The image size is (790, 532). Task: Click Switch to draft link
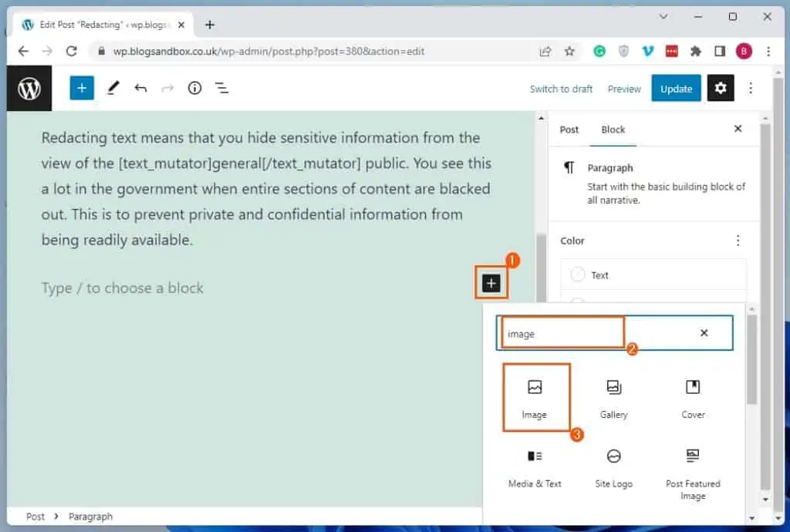coord(561,89)
